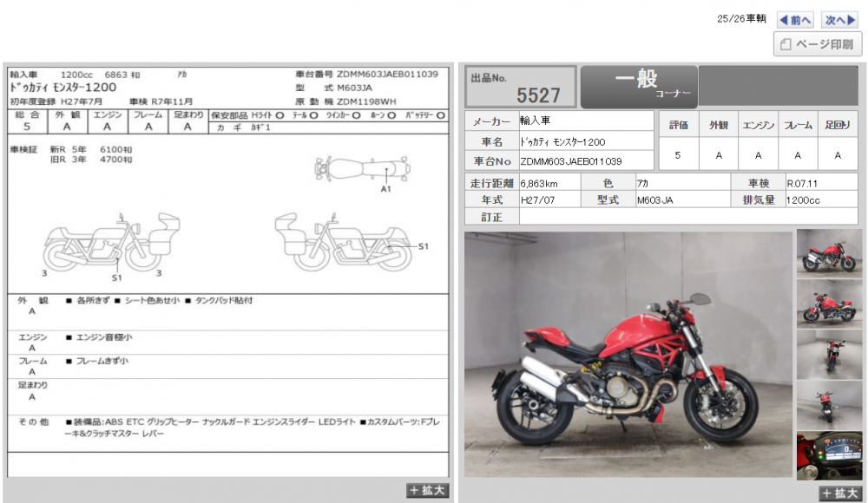Click the 各所きず exterior note
Image resolution: width=868 pixels, height=503 pixels.
(x=93, y=300)
